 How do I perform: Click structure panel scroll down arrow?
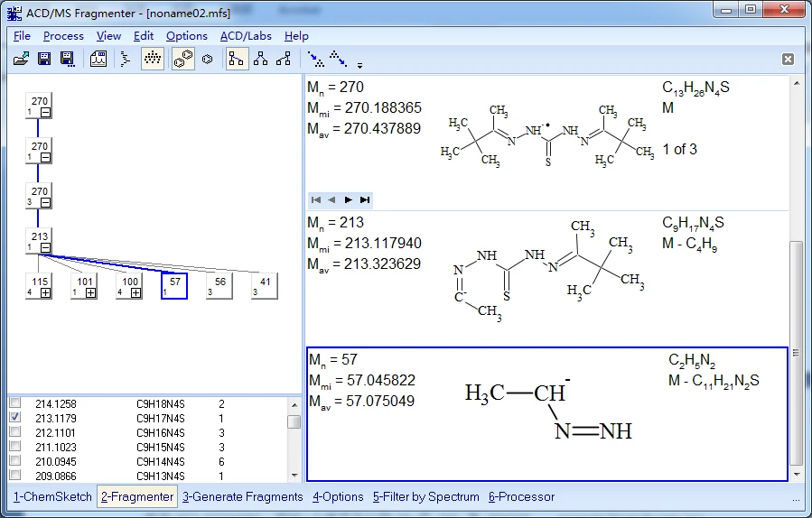point(796,474)
